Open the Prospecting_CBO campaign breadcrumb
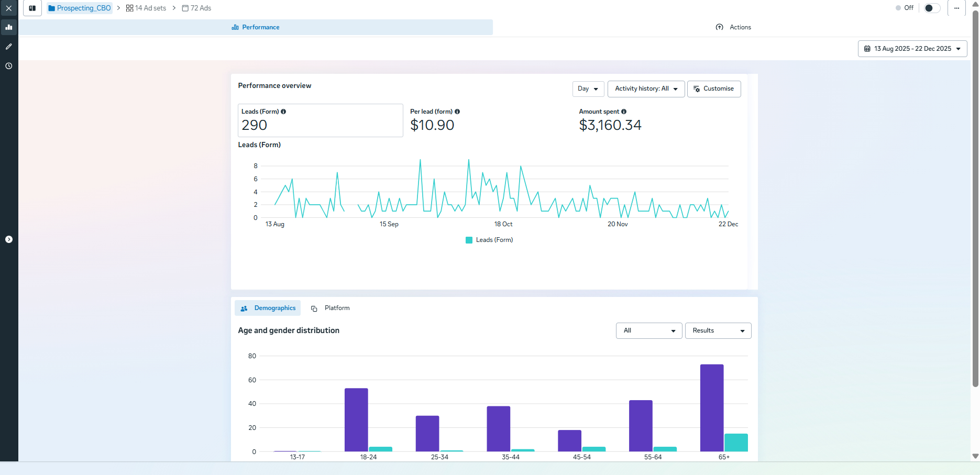Image resolution: width=980 pixels, height=475 pixels. click(x=80, y=8)
